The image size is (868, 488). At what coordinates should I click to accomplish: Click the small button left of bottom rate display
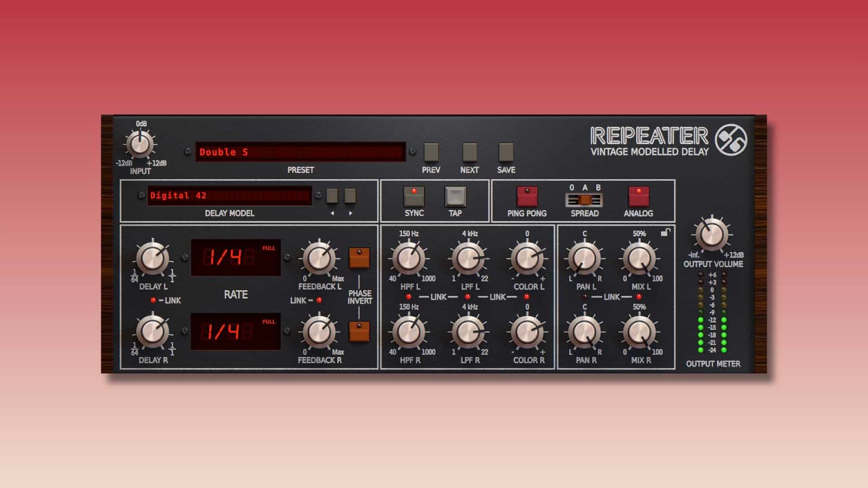click(x=184, y=331)
